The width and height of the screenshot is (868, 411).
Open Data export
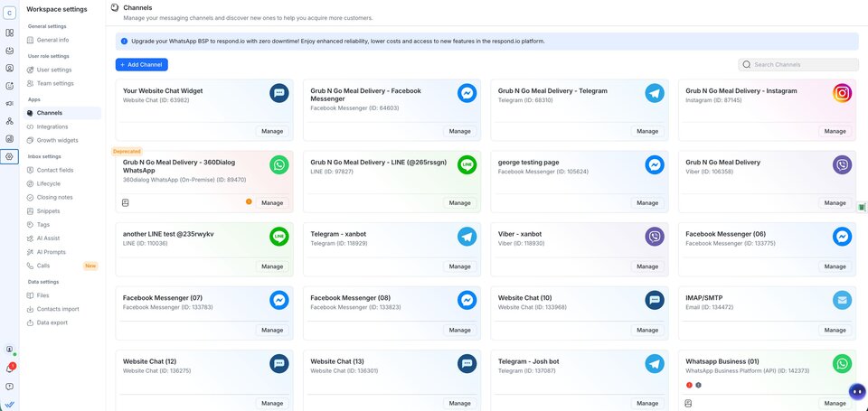pos(62,322)
